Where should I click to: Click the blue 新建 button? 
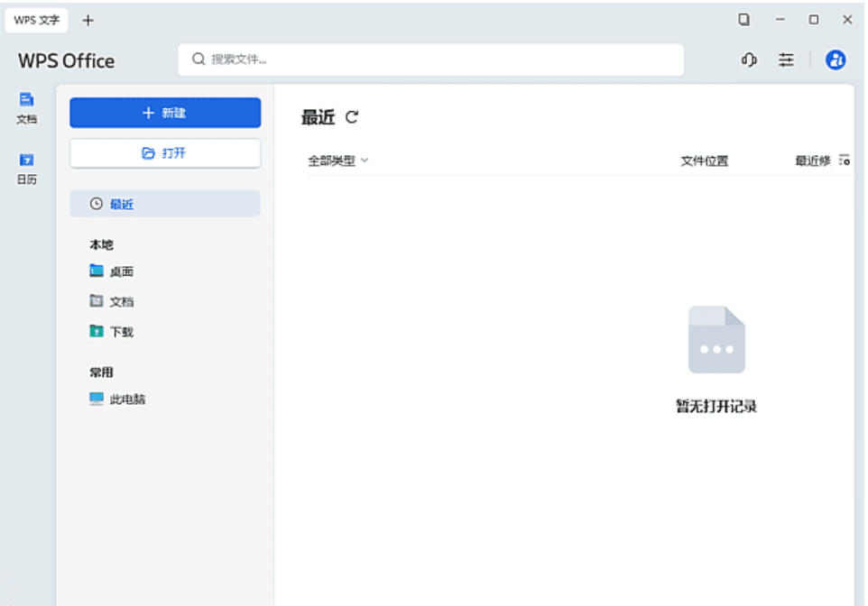(x=164, y=112)
